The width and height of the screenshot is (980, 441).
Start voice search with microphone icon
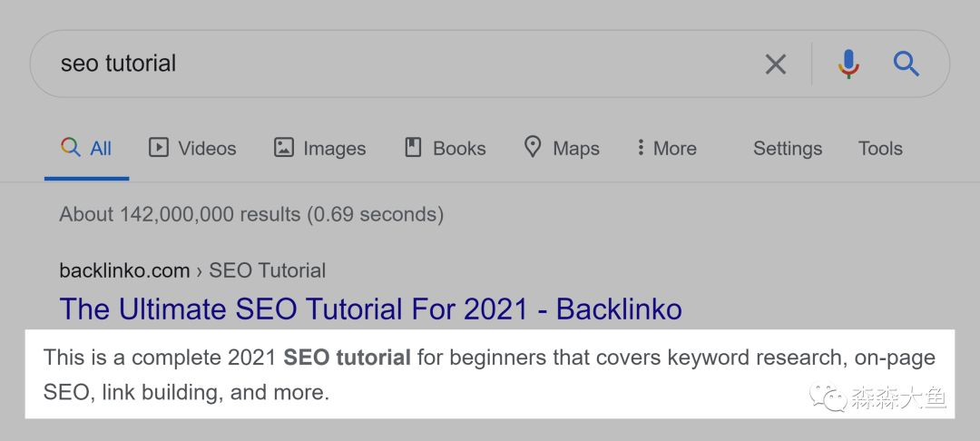tap(848, 64)
